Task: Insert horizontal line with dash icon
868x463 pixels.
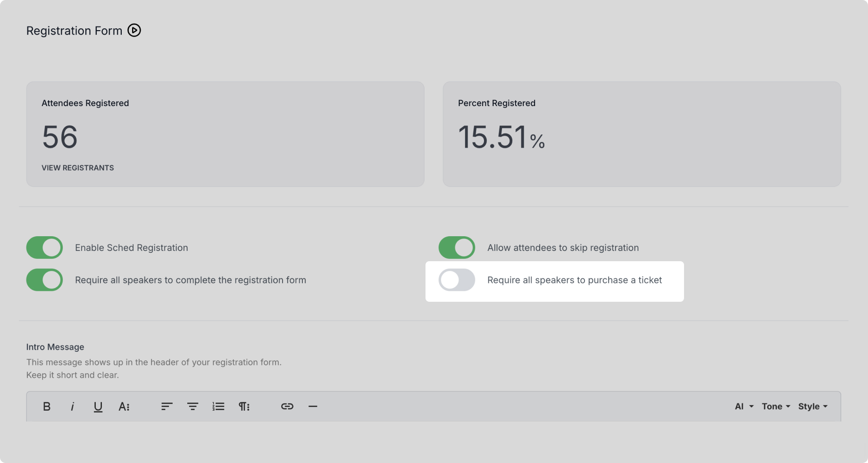Action: point(313,406)
